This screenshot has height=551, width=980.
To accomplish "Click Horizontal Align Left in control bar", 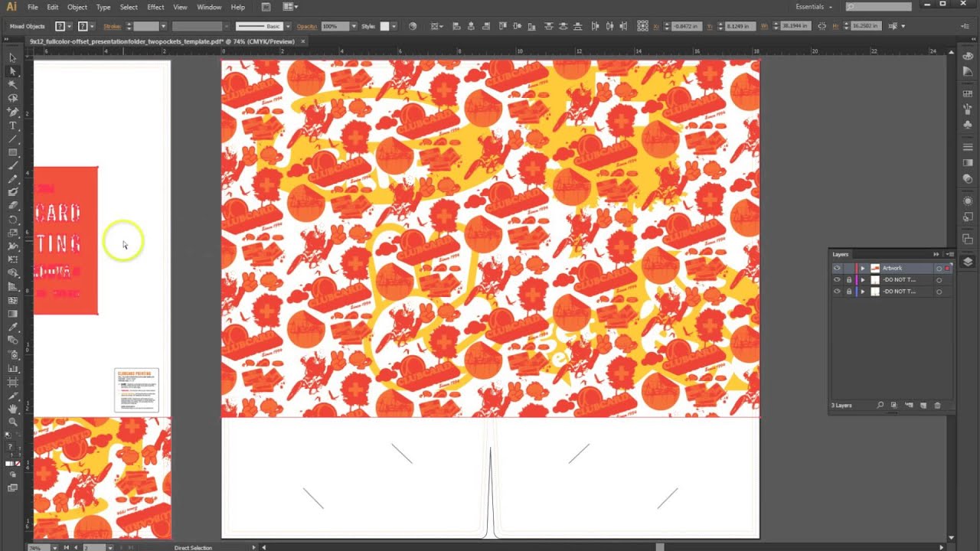I will click(x=457, y=26).
